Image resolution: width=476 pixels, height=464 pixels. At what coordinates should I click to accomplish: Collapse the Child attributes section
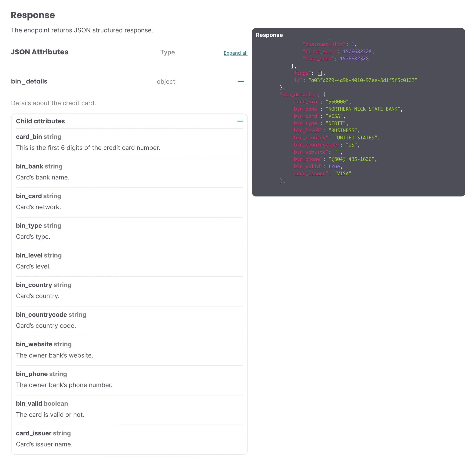(x=240, y=121)
